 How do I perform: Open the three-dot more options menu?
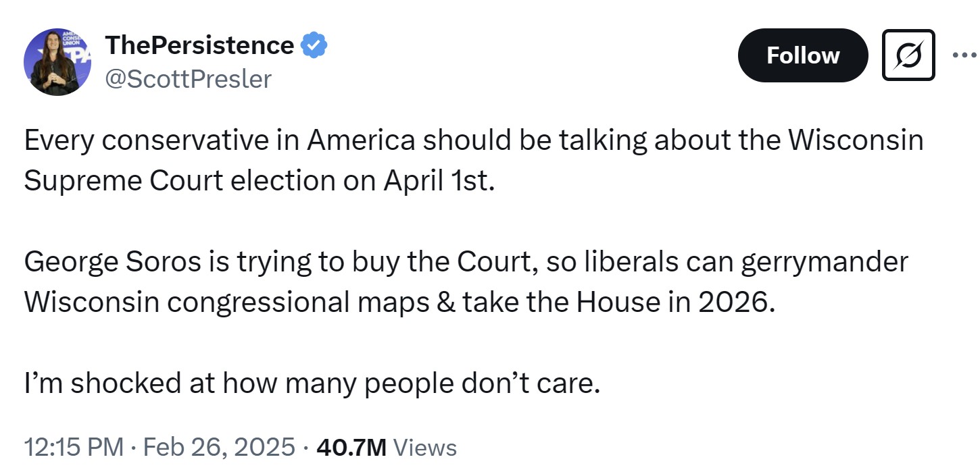pos(964,55)
